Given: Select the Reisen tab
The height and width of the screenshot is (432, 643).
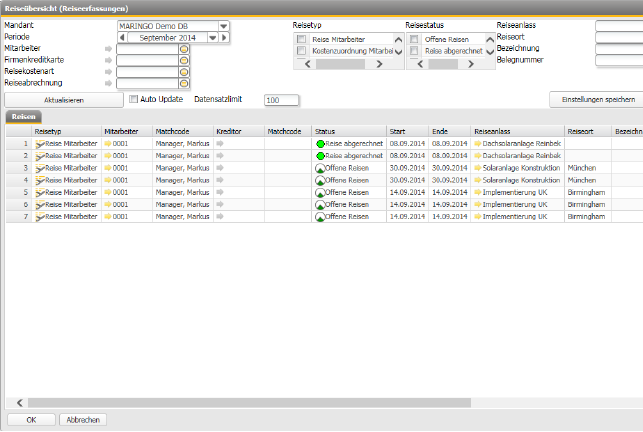Looking at the screenshot, I should click(x=24, y=117).
